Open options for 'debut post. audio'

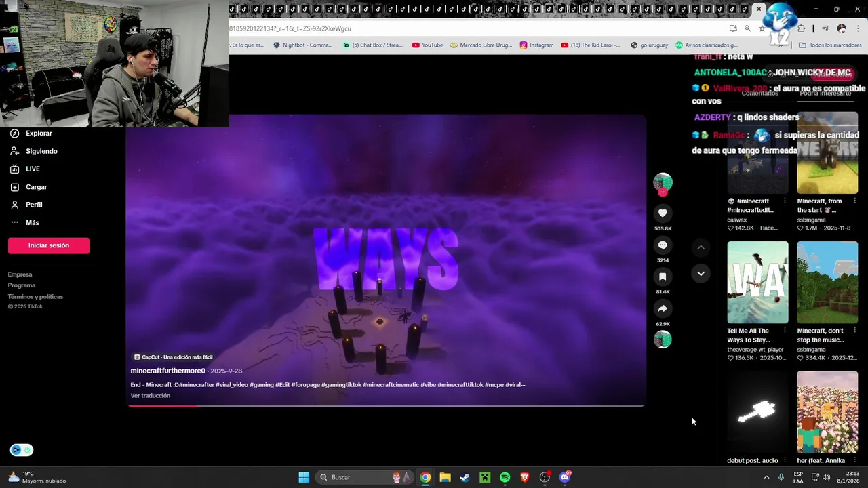click(785, 460)
